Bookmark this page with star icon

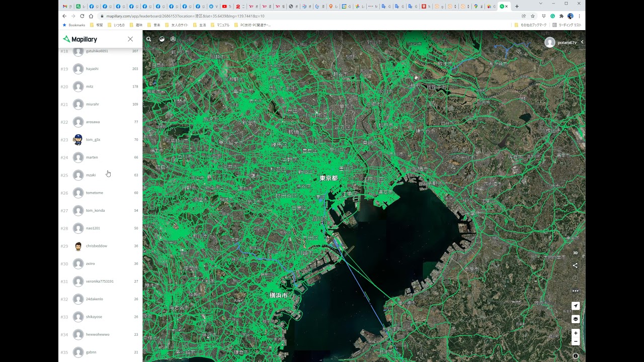533,16
